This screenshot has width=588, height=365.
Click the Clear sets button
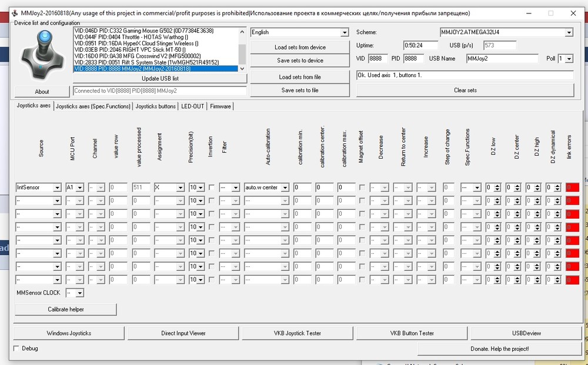(x=465, y=90)
